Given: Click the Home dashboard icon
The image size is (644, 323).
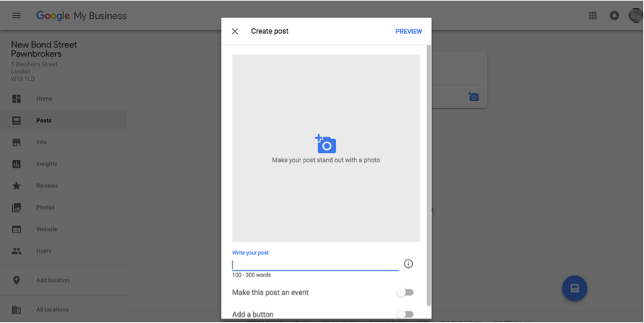Looking at the screenshot, I should tap(17, 99).
